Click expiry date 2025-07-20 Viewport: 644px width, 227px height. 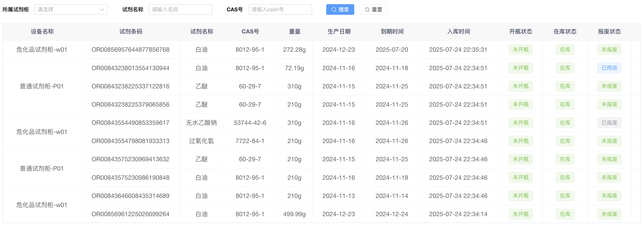pos(392,50)
